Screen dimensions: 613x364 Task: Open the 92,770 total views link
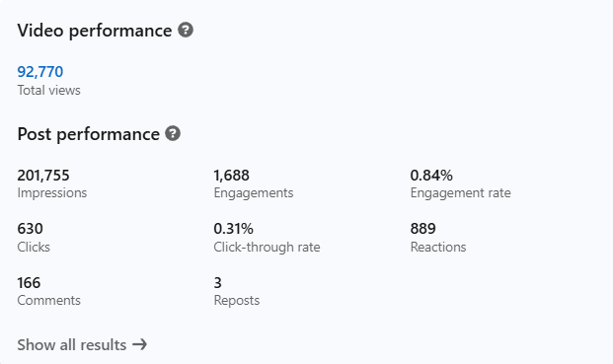point(39,72)
